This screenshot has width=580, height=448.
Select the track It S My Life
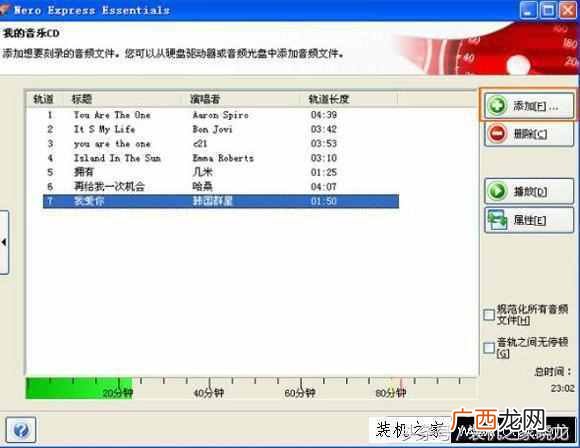(x=221, y=129)
